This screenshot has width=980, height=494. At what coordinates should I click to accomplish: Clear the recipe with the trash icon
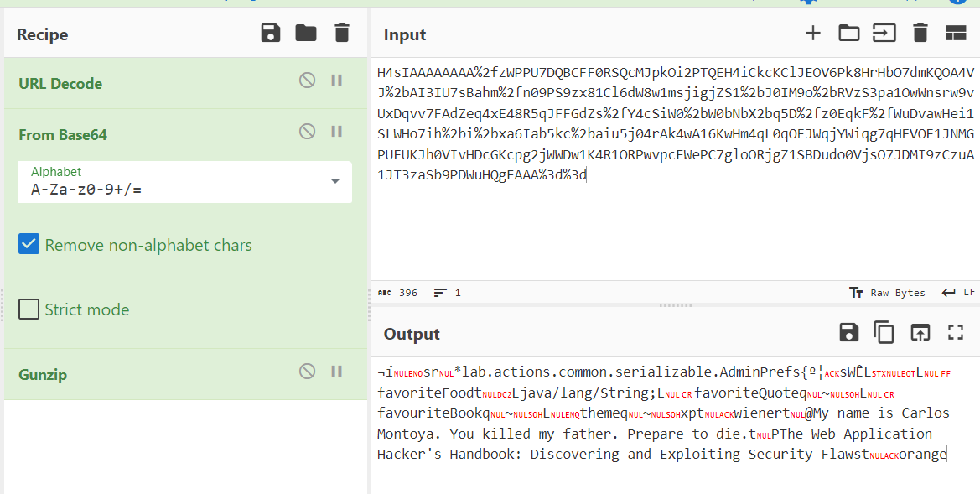click(x=341, y=34)
